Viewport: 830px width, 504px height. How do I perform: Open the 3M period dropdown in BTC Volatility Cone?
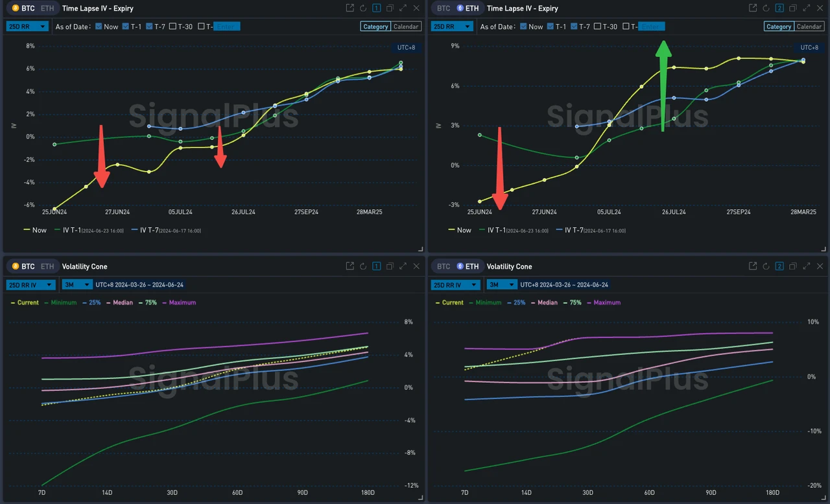75,284
